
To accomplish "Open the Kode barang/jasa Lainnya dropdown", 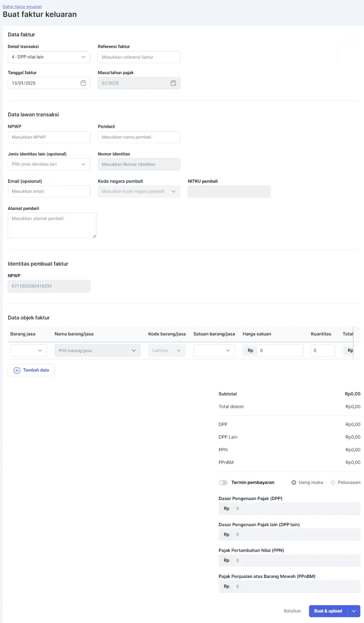I will coord(167,350).
